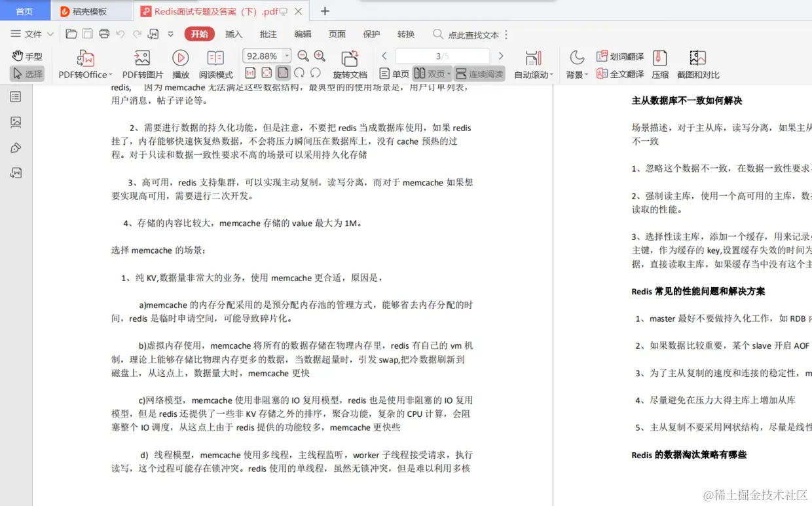The width and height of the screenshot is (812, 506).
Task: Open the 92.88% zoom level dropdown
Action: point(287,56)
